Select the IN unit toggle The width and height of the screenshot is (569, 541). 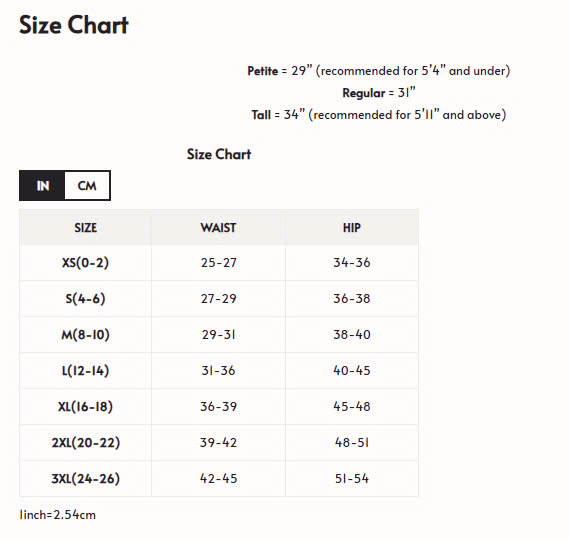[x=42, y=185]
